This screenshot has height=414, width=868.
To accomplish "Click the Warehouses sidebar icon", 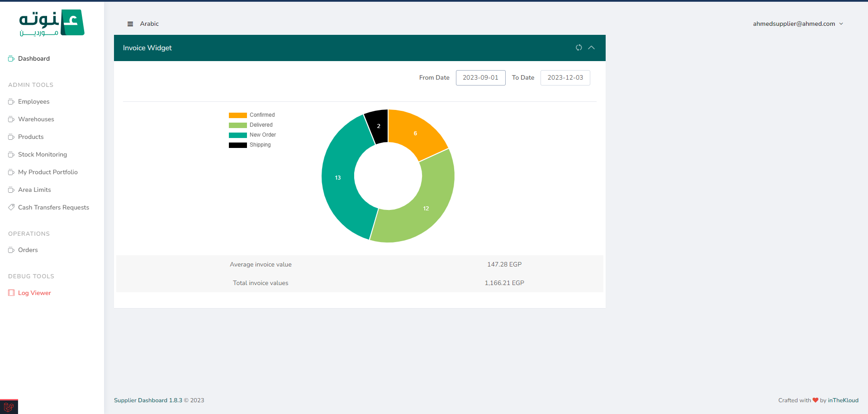I will [x=11, y=119].
